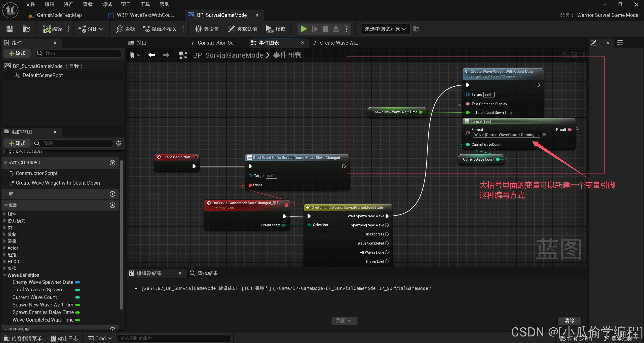The height and width of the screenshot is (343, 644).
Task: Open My Blueprint settings gear
Action: coord(119,143)
